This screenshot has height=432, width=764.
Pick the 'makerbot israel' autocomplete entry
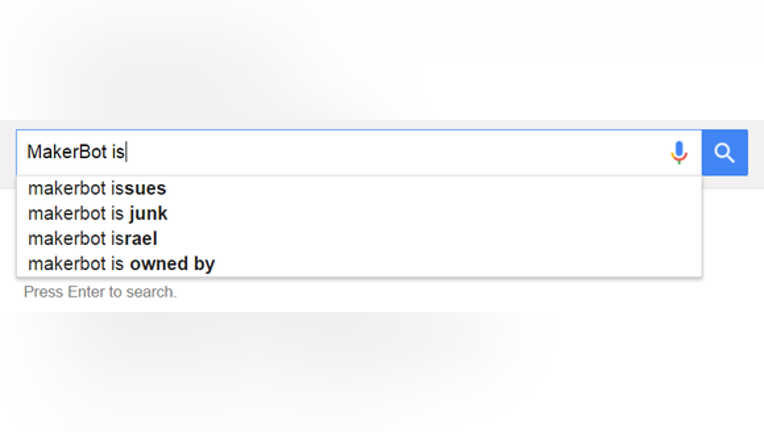(x=359, y=239)
